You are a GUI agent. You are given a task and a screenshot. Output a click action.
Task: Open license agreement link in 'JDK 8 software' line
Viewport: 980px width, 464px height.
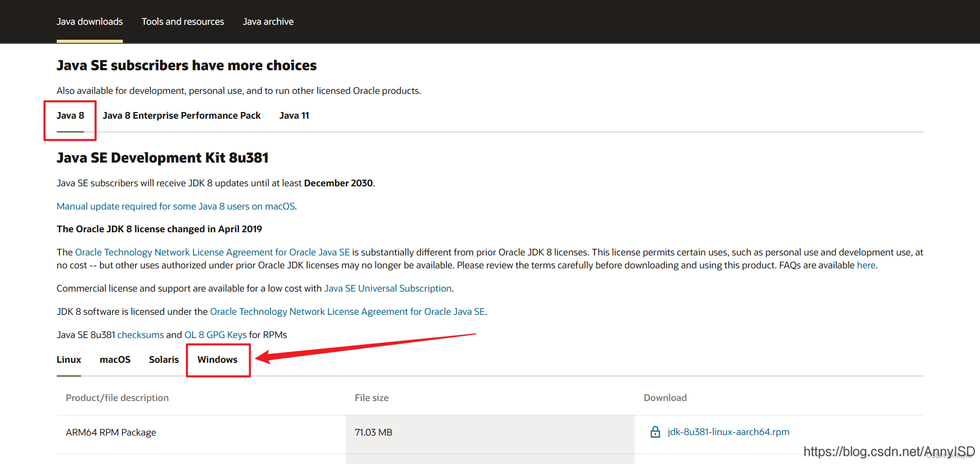(x=347, y=312)
